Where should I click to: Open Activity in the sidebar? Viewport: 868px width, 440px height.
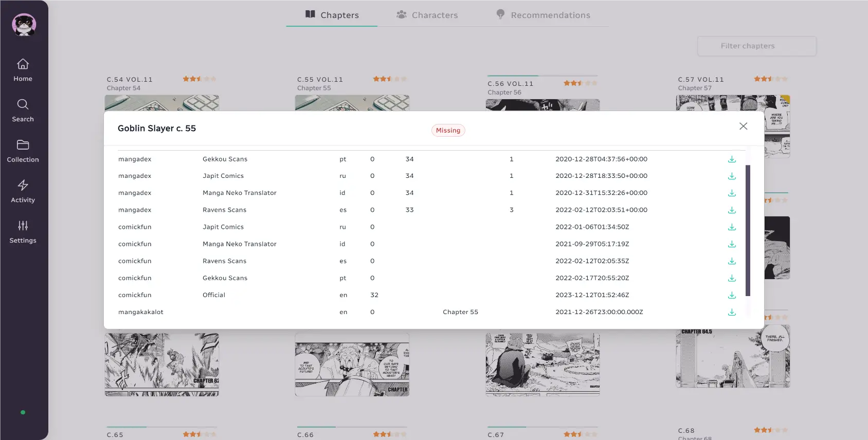(23, 192)
